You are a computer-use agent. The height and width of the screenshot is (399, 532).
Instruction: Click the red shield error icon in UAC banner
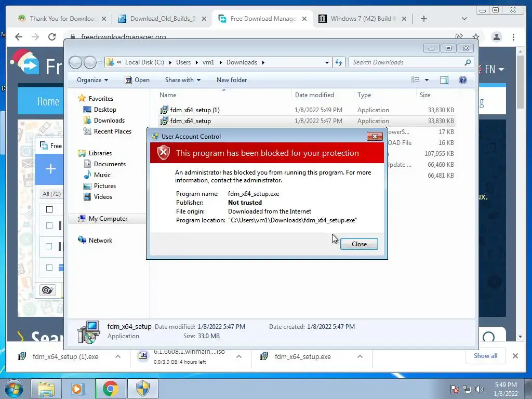163,153
